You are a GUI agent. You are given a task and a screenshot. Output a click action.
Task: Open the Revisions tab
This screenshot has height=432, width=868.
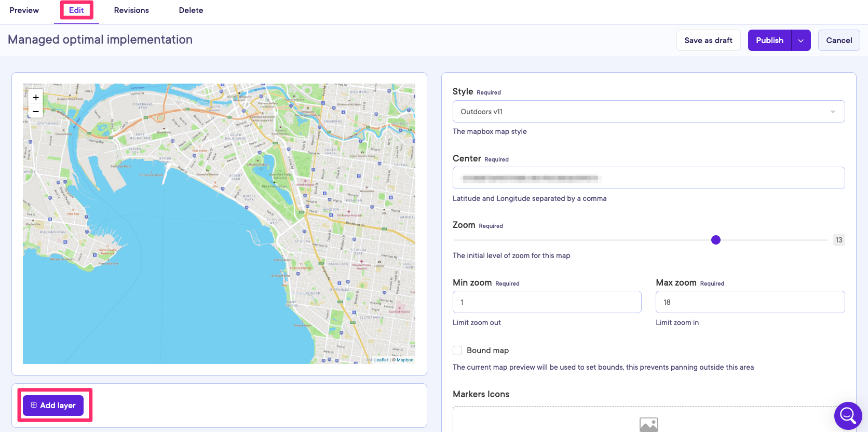131,10
